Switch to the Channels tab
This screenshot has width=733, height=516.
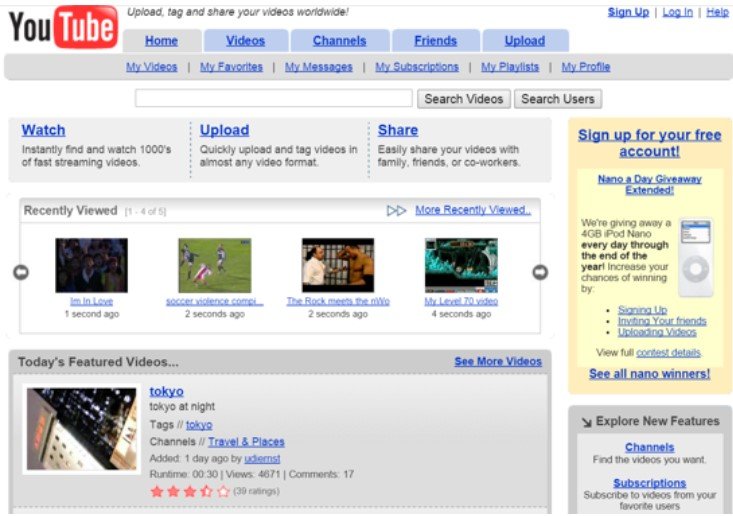coord(339,41)
